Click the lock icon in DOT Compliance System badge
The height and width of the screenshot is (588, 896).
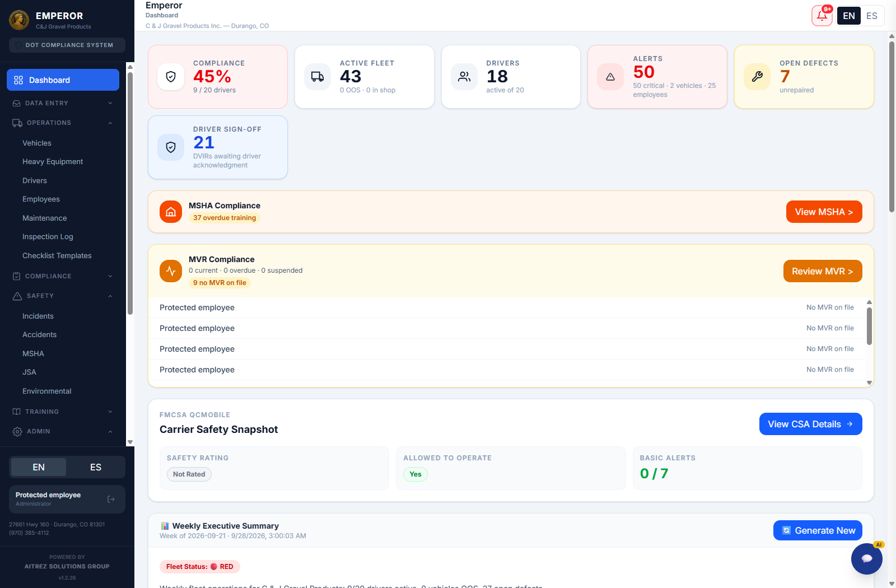pos(20,45)
